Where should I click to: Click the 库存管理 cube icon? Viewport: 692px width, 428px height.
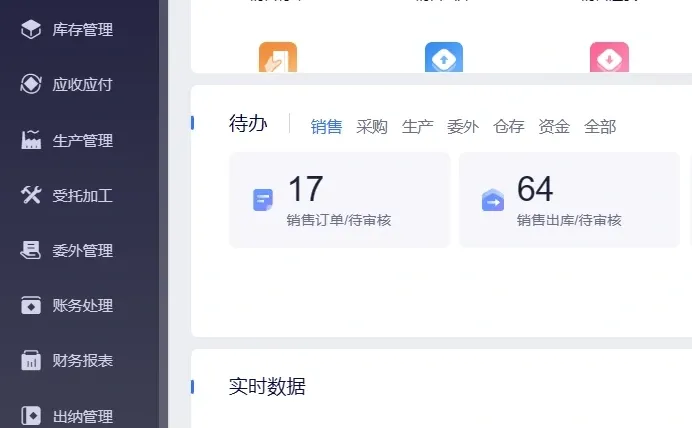(x=31, y=30)
